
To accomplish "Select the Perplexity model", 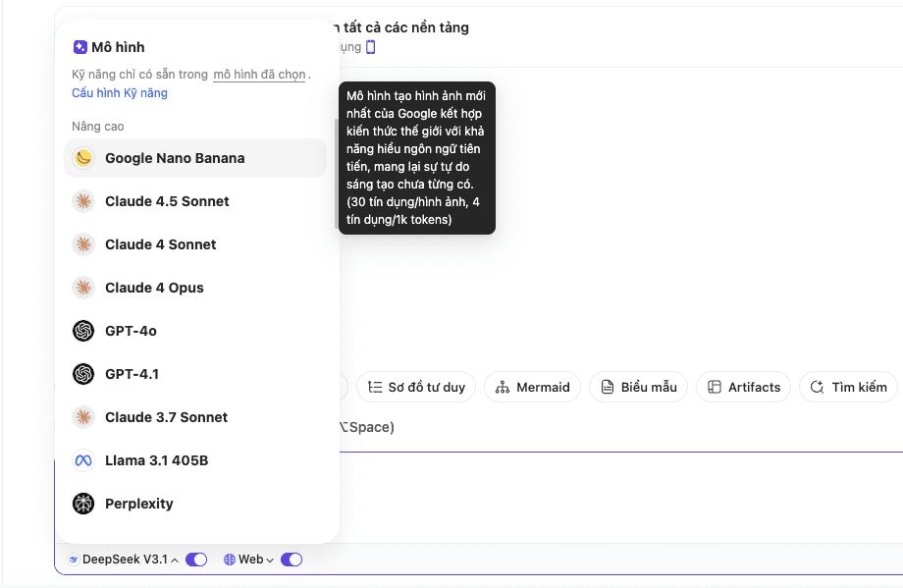I will click(x=195, y=504).
